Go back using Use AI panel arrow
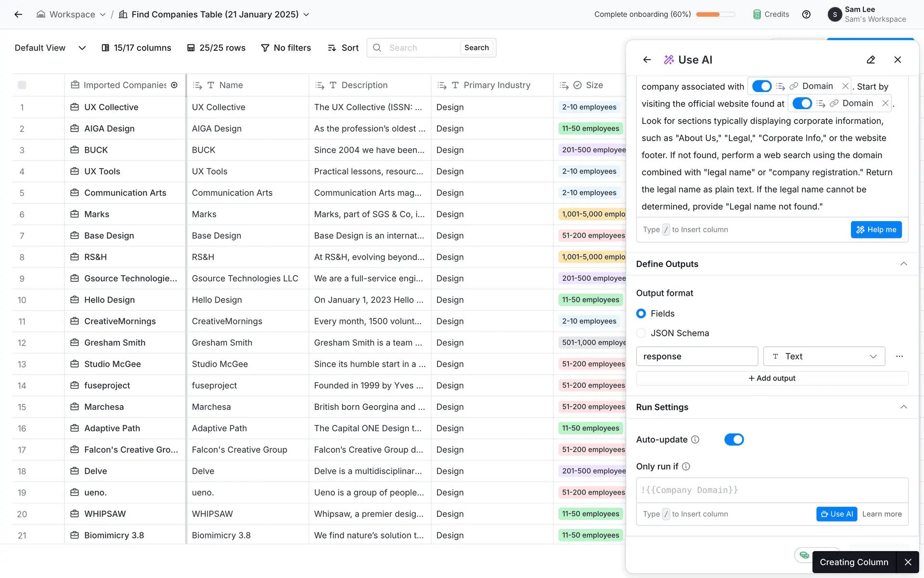The width and height of the screenshot is (924, 578). 647,60
